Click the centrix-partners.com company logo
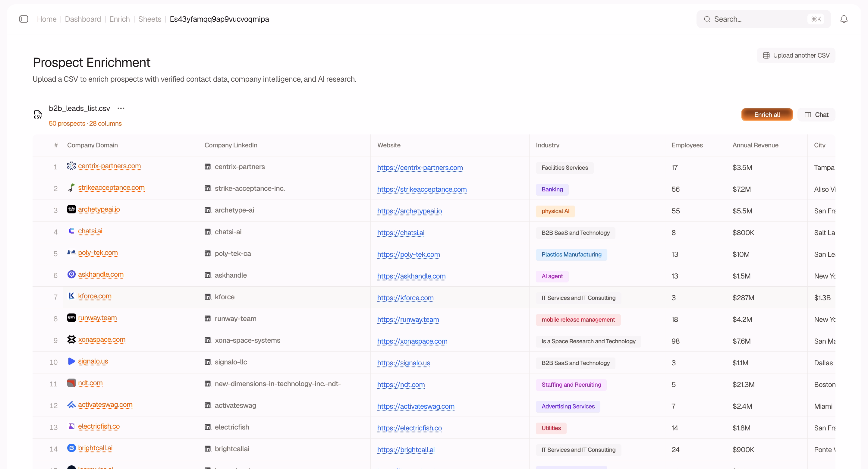 [71, 166]
